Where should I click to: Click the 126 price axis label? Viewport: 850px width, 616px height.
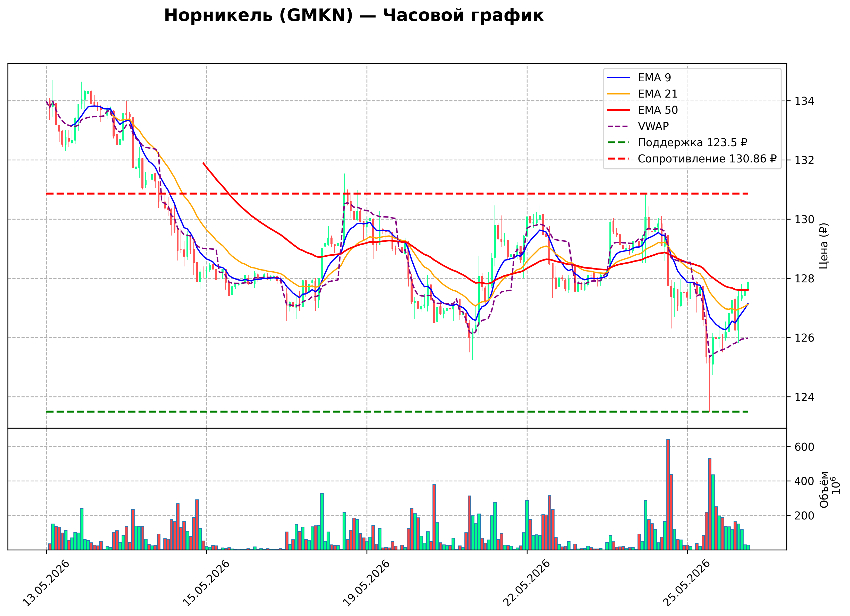804,338
